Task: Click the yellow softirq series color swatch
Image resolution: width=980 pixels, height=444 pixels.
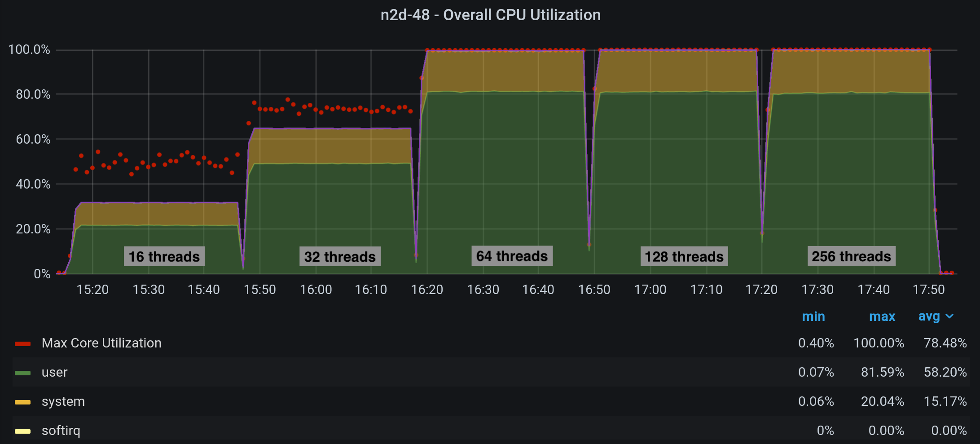Action: pos(22,431)
